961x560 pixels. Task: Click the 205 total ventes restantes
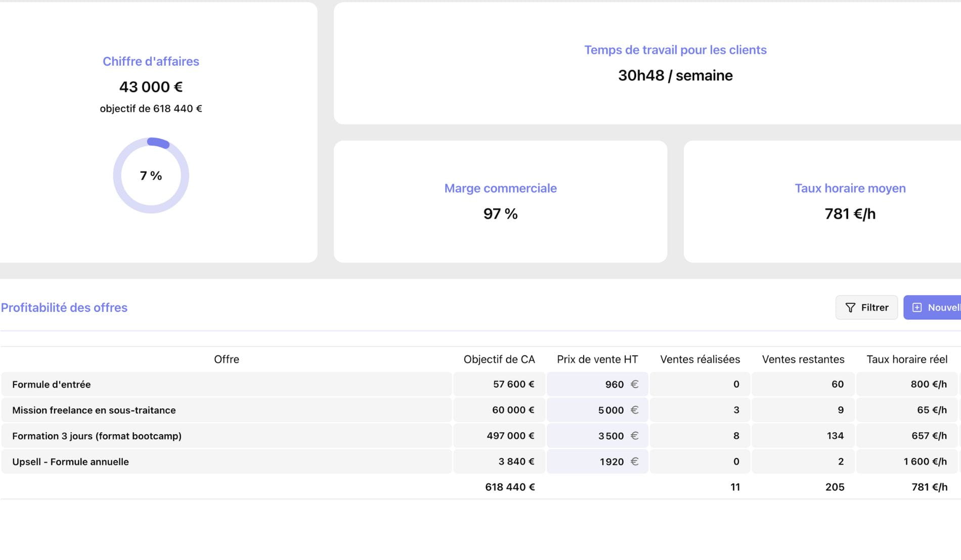(835, 487)
